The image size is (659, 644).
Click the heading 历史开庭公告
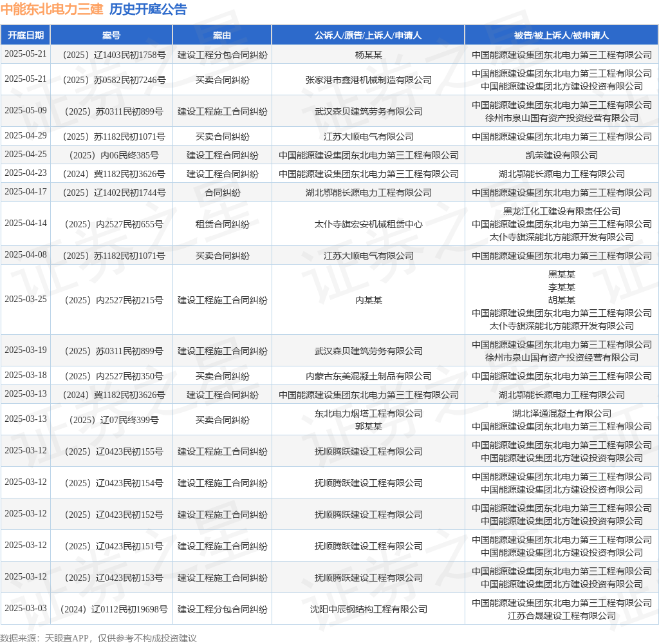click(148, 9)
